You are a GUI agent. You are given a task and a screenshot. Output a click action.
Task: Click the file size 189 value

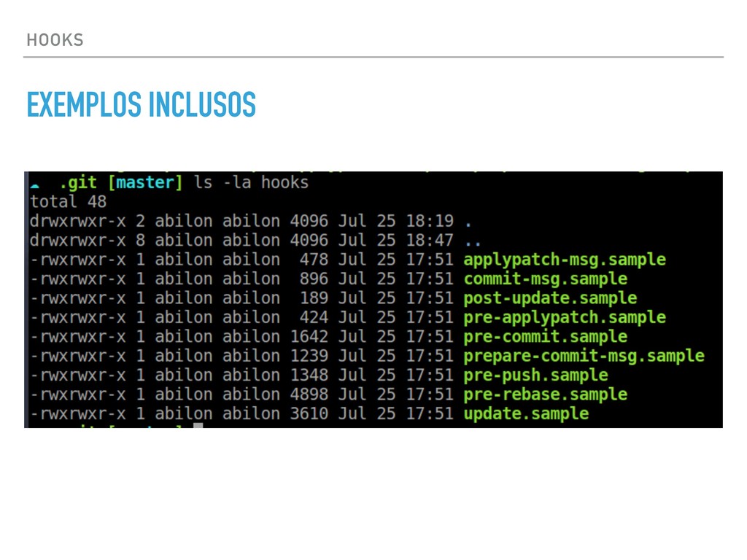[314, 298]
